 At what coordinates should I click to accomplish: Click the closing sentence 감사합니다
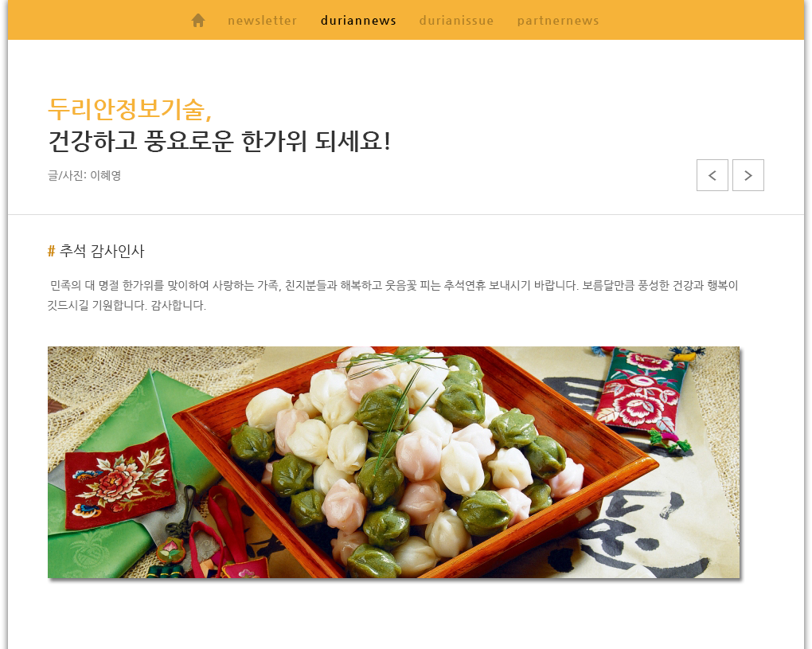click(x=178, y=306)
